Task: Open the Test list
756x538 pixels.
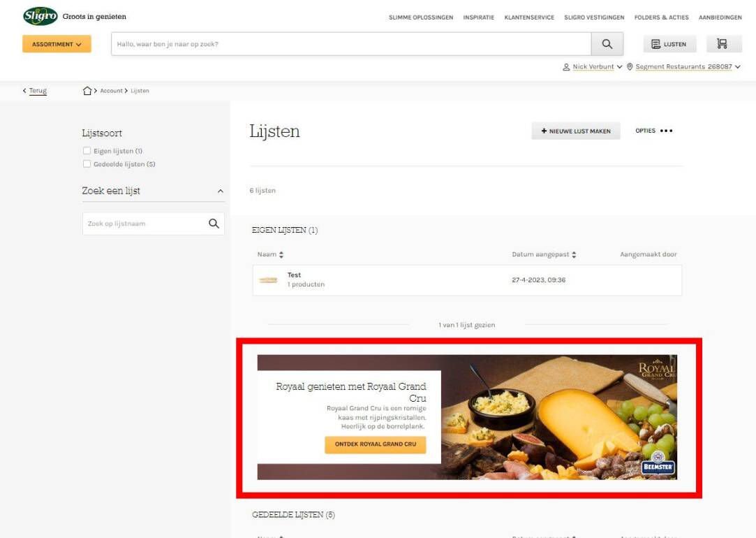Action: click(x=467, y=280)
